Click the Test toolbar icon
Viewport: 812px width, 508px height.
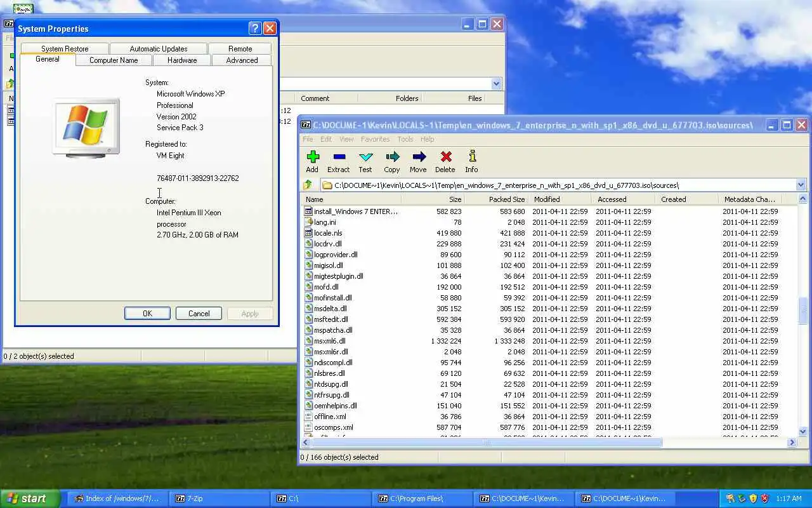tap(365, 157)
